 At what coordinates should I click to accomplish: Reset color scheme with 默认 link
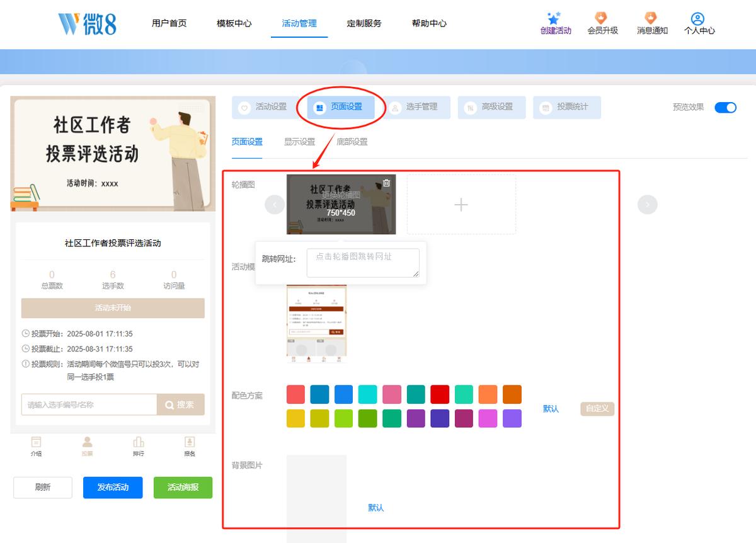click(551, 409)
